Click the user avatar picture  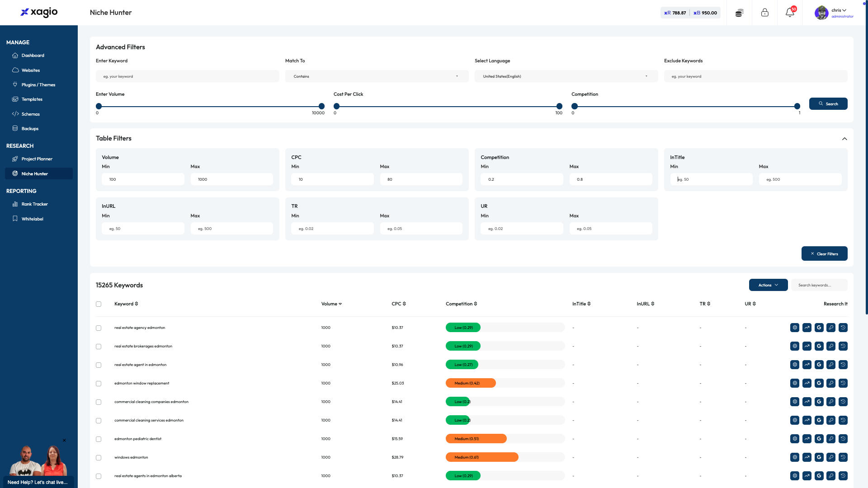(821, 13)
